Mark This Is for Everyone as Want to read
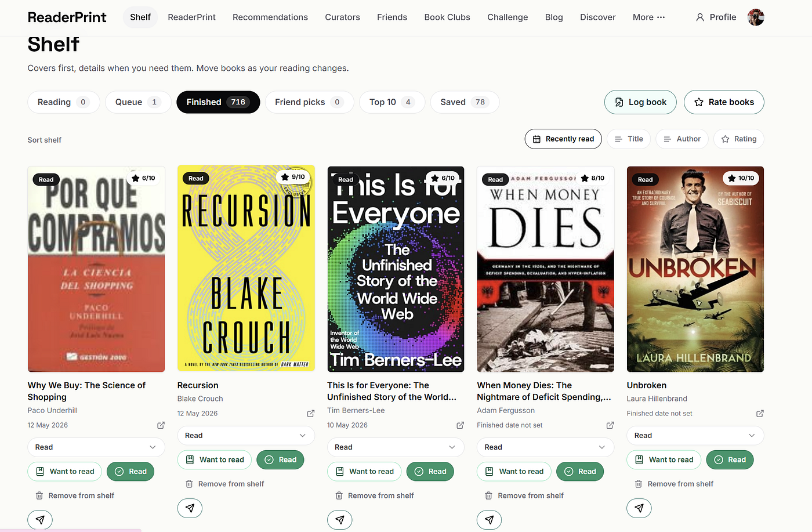The width and height of the screenshot is (812, 532). click(x=365, y=472)
